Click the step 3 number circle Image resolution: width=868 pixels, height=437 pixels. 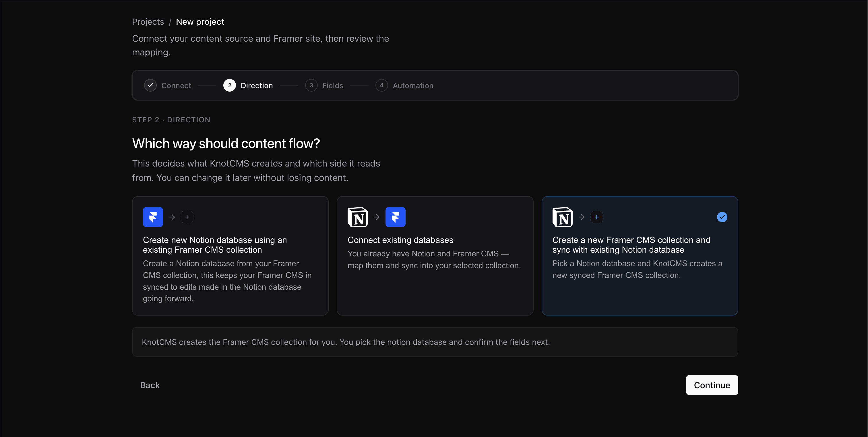[x=311, y=85]
